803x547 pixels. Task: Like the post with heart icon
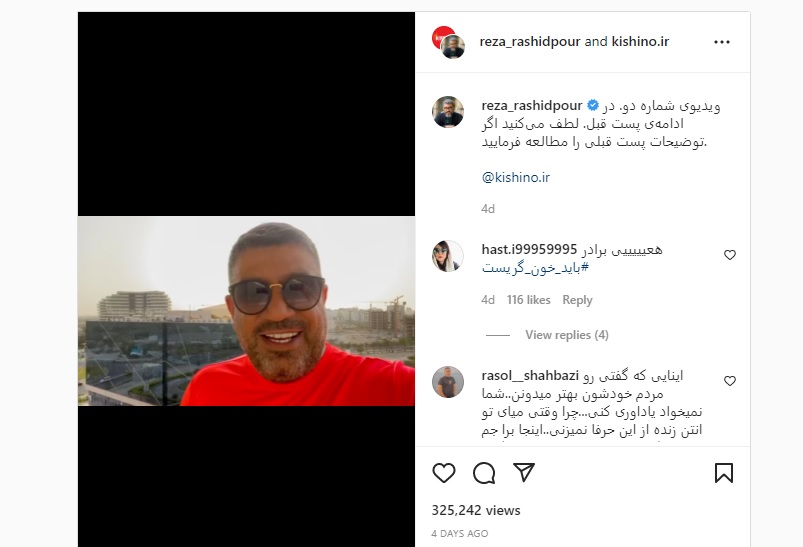click(x=444, y=473)
